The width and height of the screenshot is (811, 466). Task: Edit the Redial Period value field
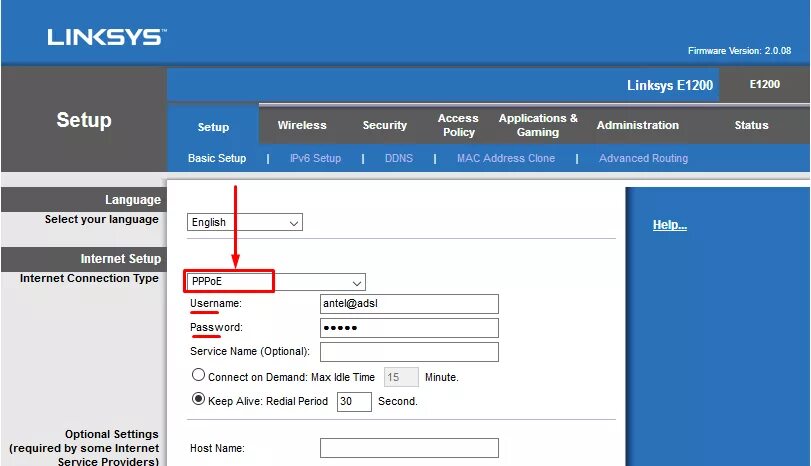(354, 401)
